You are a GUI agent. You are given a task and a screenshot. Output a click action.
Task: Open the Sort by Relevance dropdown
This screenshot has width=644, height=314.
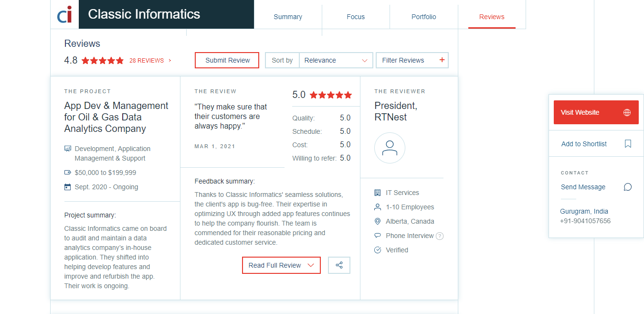[x=336, y=60]
